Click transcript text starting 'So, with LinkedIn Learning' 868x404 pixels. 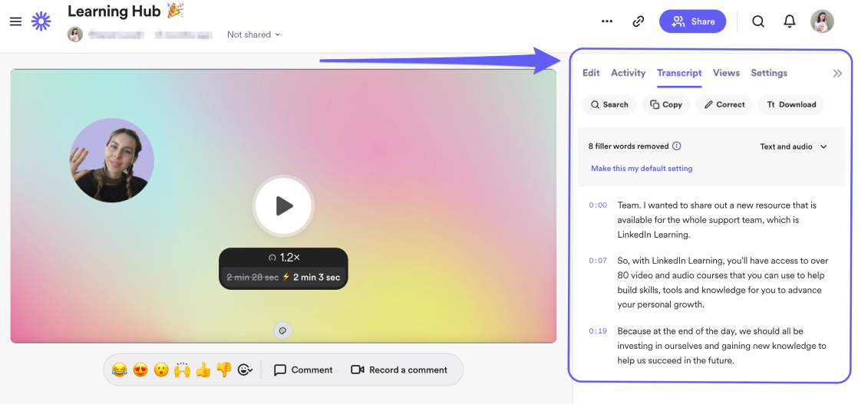point(722,282)
